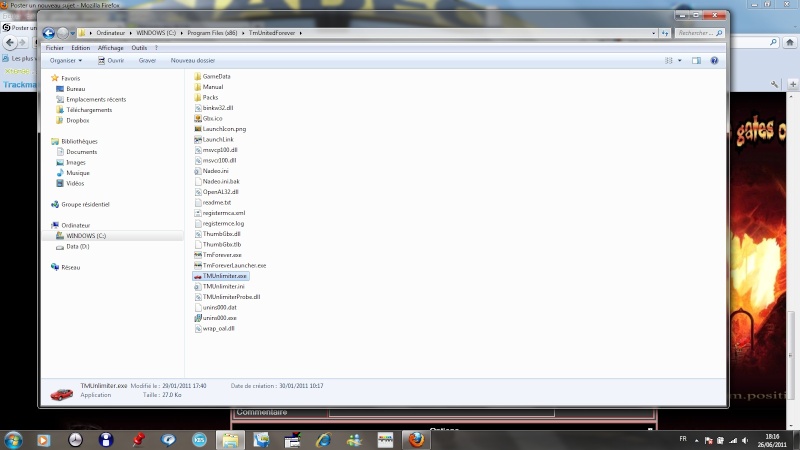Click the Ouvrir toolbar button
The width and height of the screenshot is (800, 450).
111,61
